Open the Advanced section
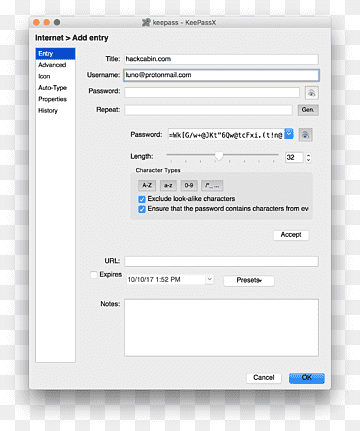 (55, 65)
